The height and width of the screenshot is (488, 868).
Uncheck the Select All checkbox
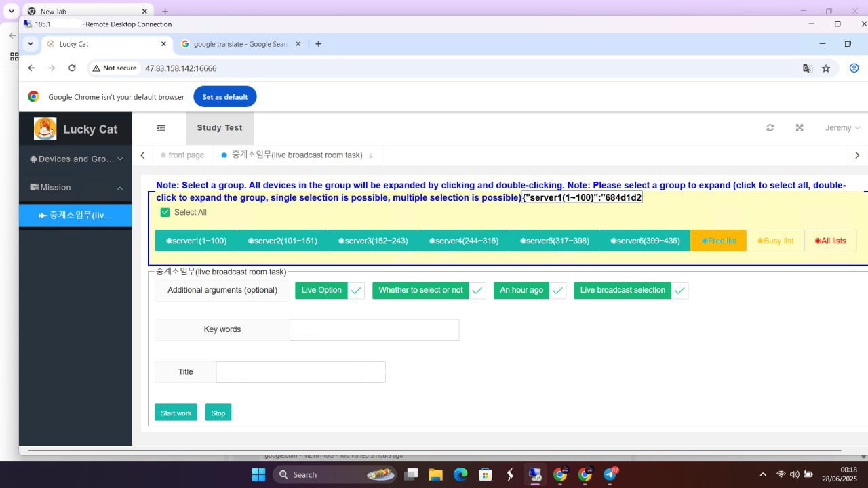point(165,213)
